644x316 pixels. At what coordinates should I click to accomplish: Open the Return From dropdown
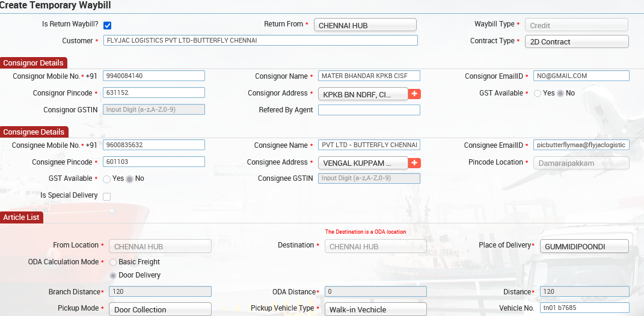[365, 25]
